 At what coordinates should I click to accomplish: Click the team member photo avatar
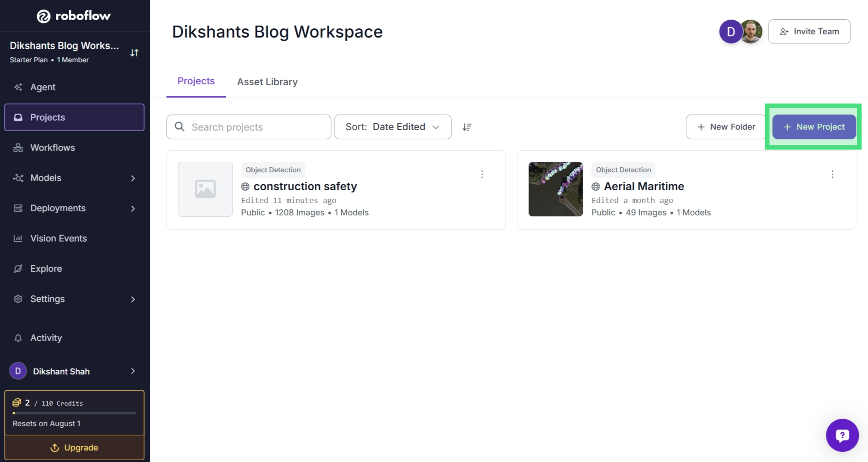pos(751,32)
